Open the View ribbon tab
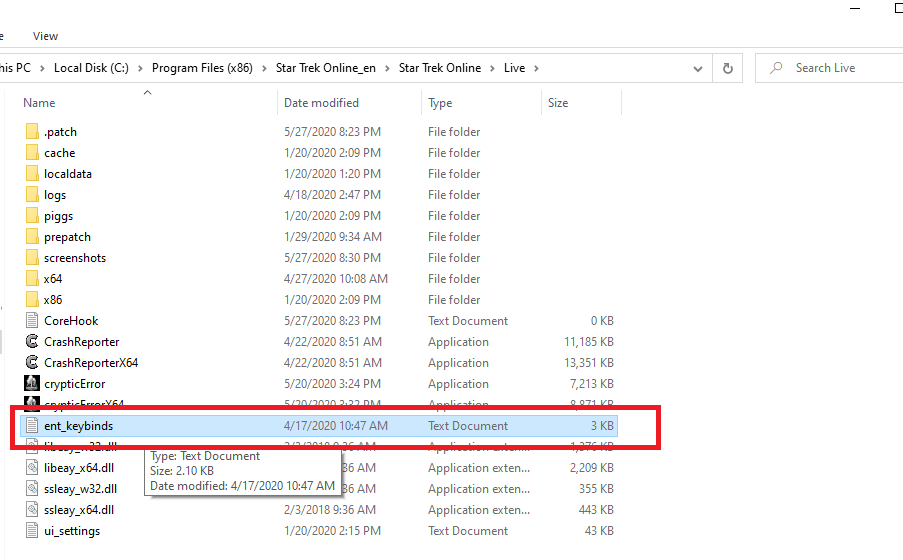Image resolution: width=903 pixels, height=560 pixels. coord(45,36)
